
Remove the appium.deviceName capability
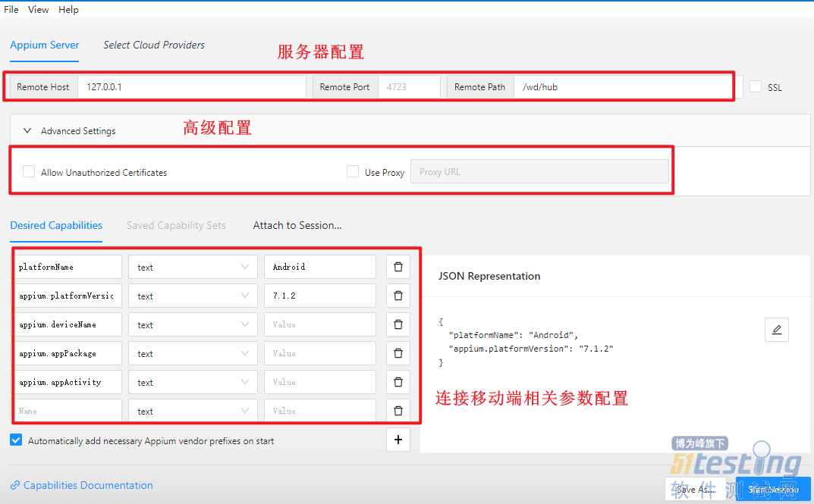(398, 324)
